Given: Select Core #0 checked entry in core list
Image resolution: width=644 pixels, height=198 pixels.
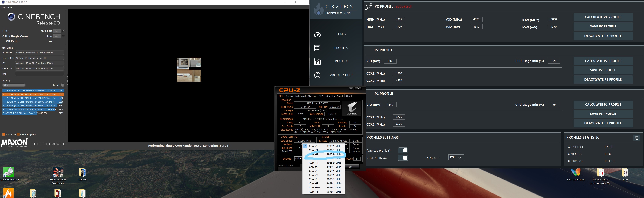Looking at the screenshot, I should coord(324,146).
